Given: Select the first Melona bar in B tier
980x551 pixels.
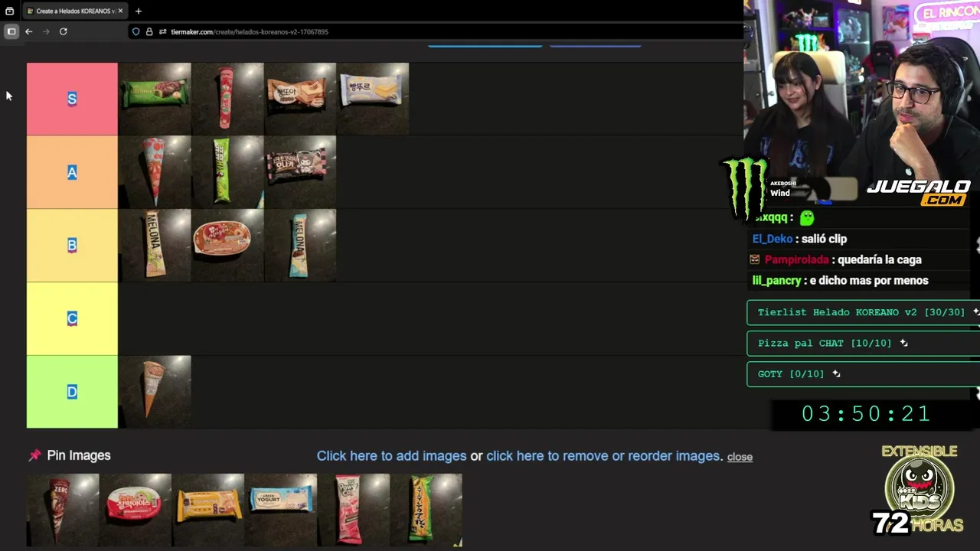Looking at the screenshot, I should tap(155, 245).
